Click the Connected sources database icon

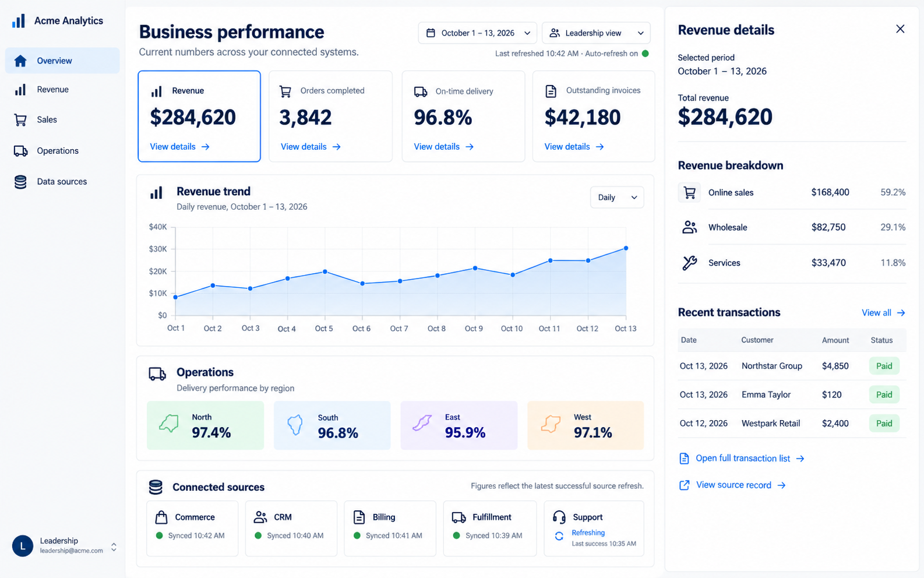(156, 487)
